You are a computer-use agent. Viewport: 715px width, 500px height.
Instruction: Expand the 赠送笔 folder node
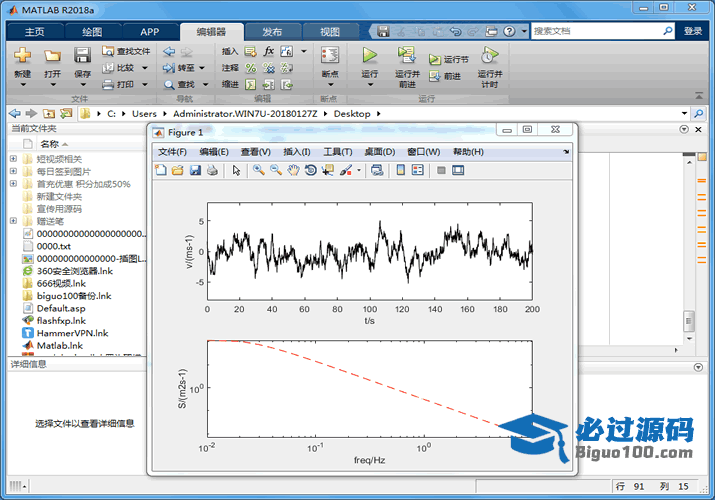13,222
